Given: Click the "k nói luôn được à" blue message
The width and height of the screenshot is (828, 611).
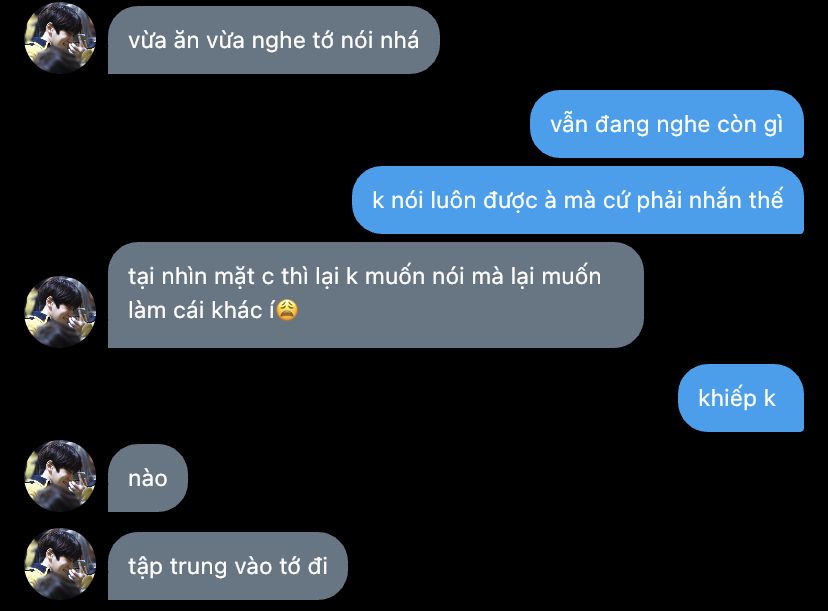Looking at the screenshot, I should pos(578,200).
